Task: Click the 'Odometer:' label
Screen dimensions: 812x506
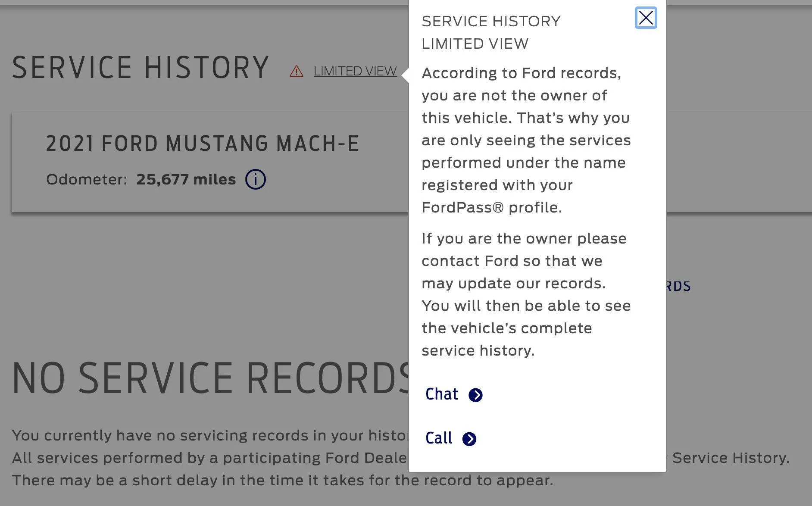Action: pyautogui.click(x=87, y=179)
